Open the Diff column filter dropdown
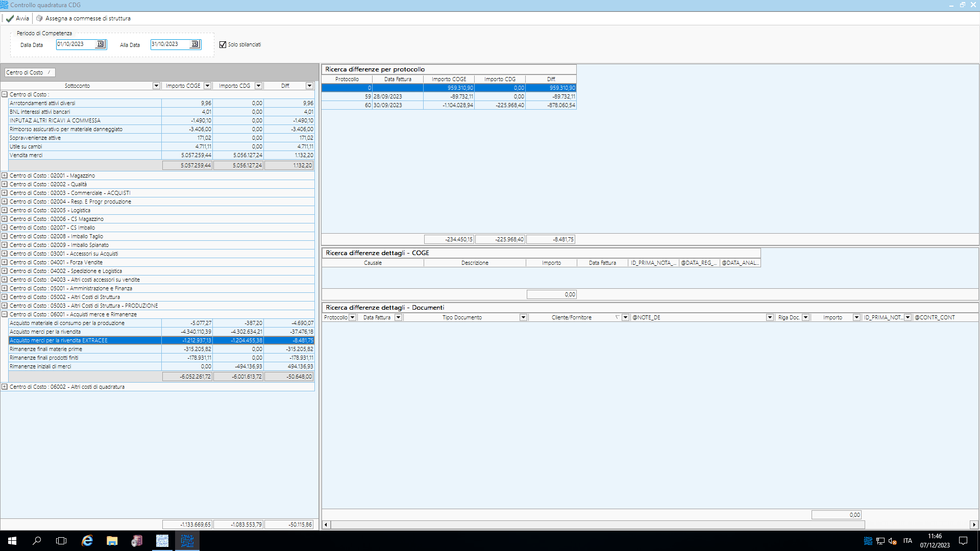980x551 pixels. [x=309, y=86]
